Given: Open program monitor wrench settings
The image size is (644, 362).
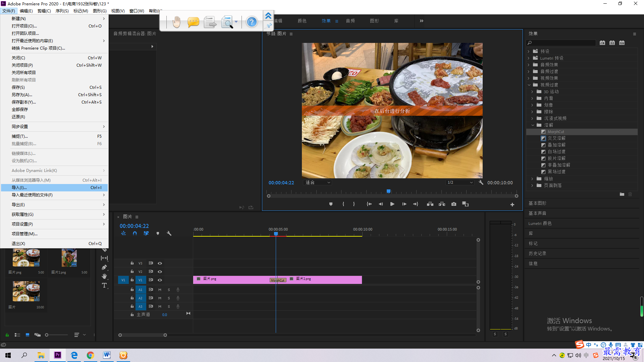Looking at the screenshot, I should click(x=481, y=183).
